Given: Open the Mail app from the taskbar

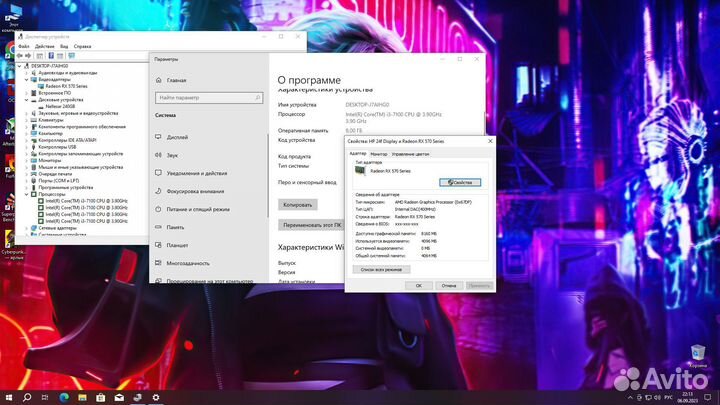Looking at the screenshot, I should pyautogui.click(x=119, y=397).
